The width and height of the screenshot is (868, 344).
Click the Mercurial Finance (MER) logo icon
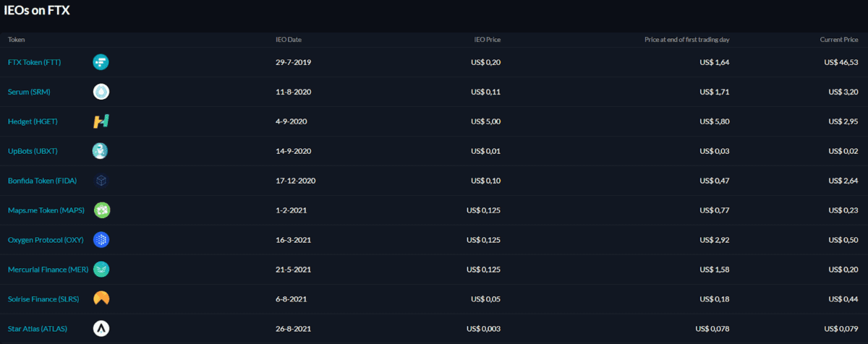102,269
